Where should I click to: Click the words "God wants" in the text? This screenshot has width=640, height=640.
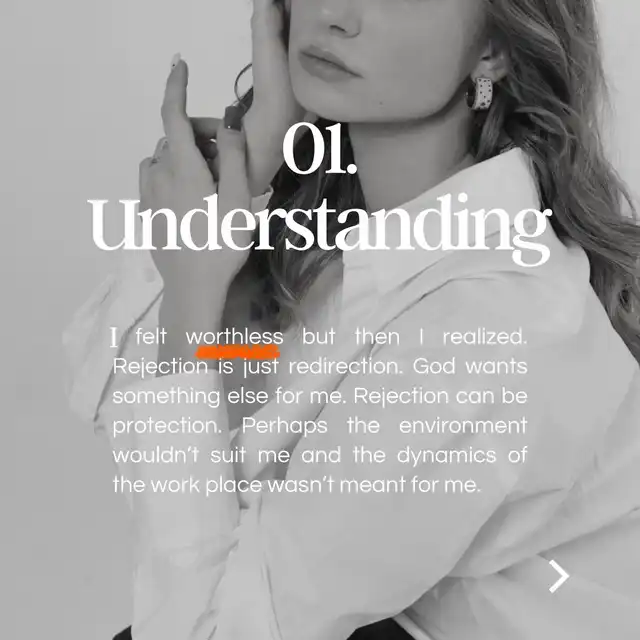pos(470,367)
